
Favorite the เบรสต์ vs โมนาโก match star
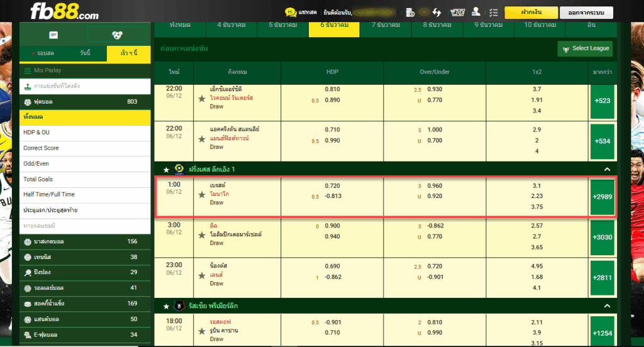click(x=202, y=195)
